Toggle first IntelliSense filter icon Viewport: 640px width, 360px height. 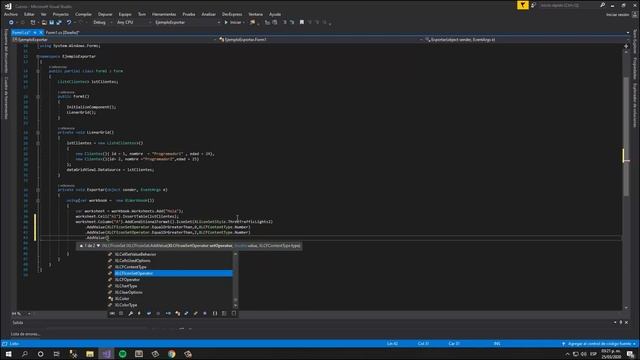pyautogui.click(x=112, y=313)
